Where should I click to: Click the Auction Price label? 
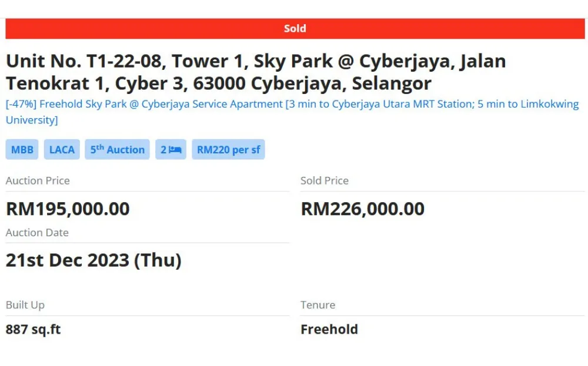pyautogui.click(x=38, y=181)
